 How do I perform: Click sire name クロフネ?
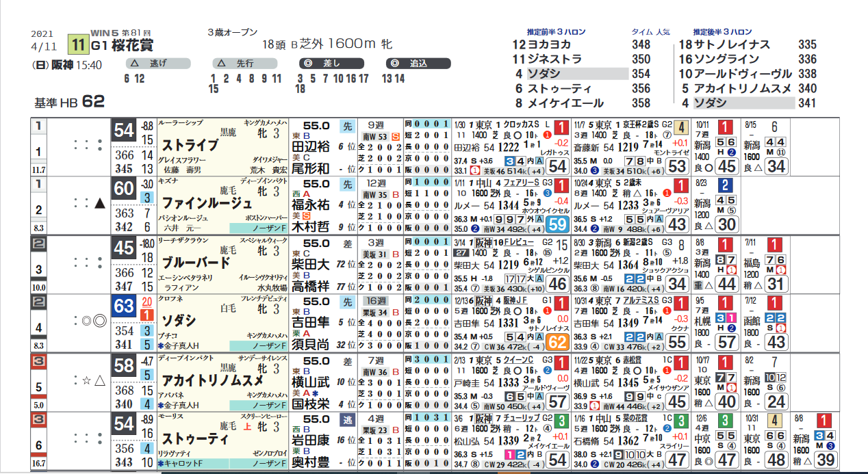pyautogui.click(x=171, y=300)
